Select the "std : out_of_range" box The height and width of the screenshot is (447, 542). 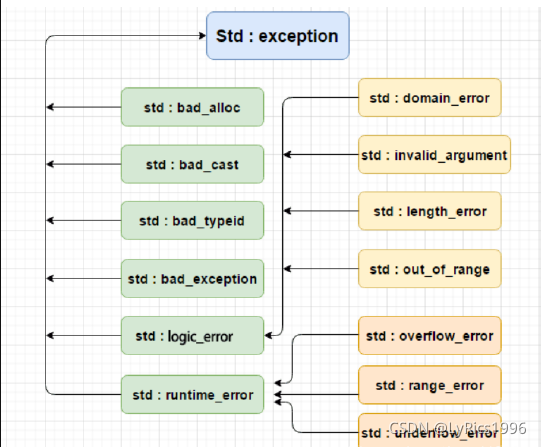tap(430, 269)
